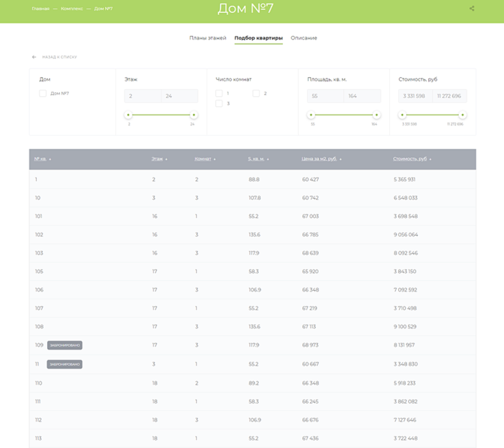The image size is (504, 448).
Task: Tick the 3-room checkbox
Action: click(219, 103)
